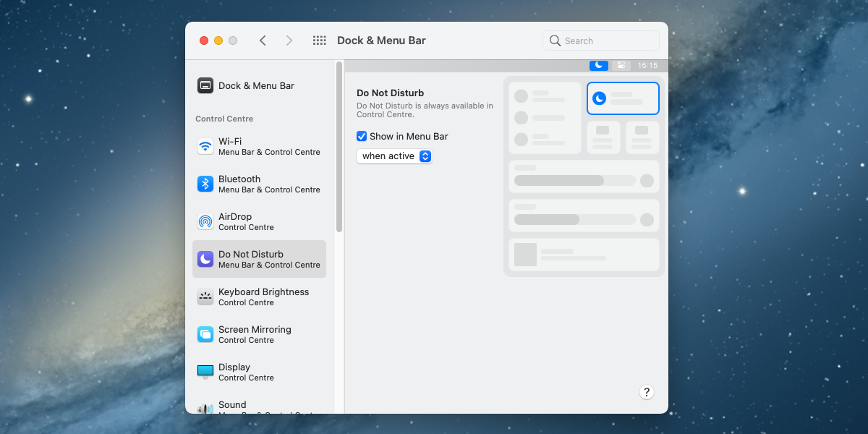Click the Do Not Disturb tile in preview
This screenshot has width=868, height=434.
point(623,98)
